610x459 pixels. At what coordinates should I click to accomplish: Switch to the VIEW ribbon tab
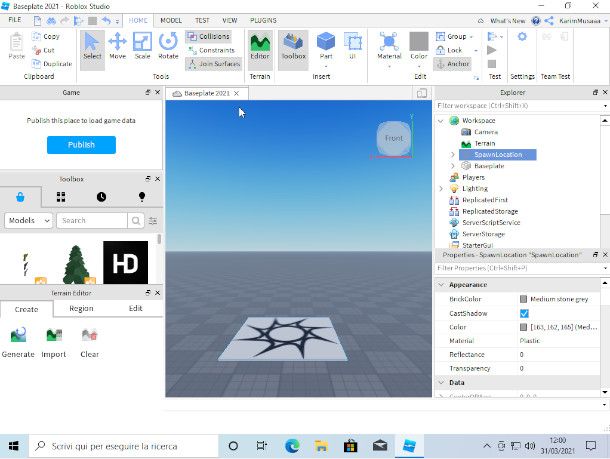coord(230,20)
